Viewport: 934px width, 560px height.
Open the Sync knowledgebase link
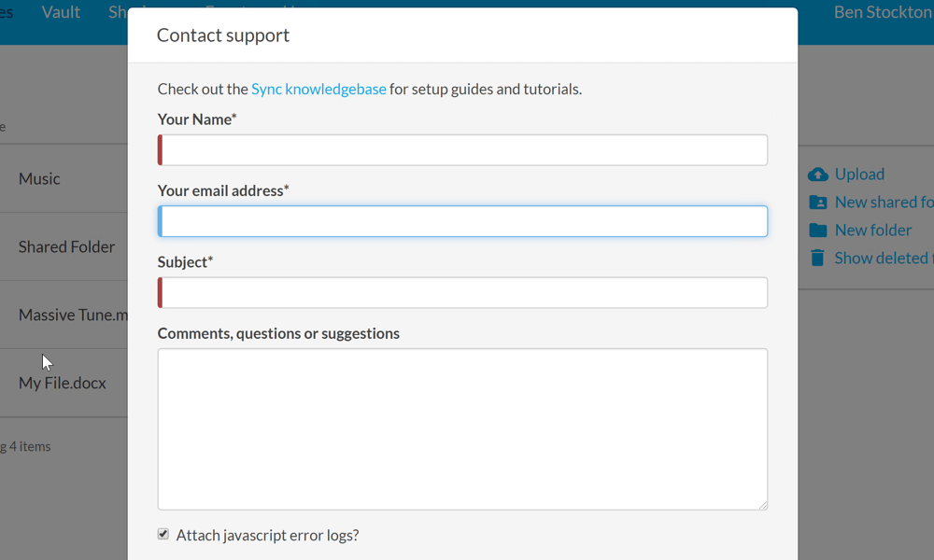pyautogui.click(x=318, y=90)
